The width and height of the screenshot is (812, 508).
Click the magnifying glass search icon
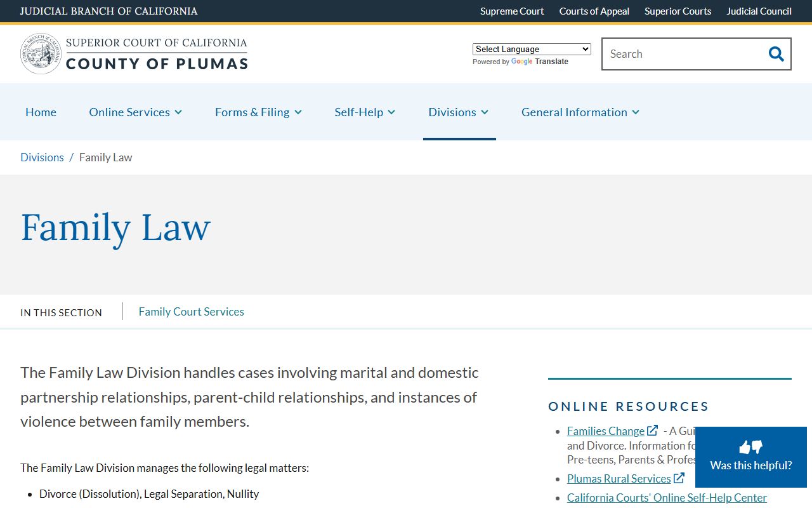pos(776,54)
